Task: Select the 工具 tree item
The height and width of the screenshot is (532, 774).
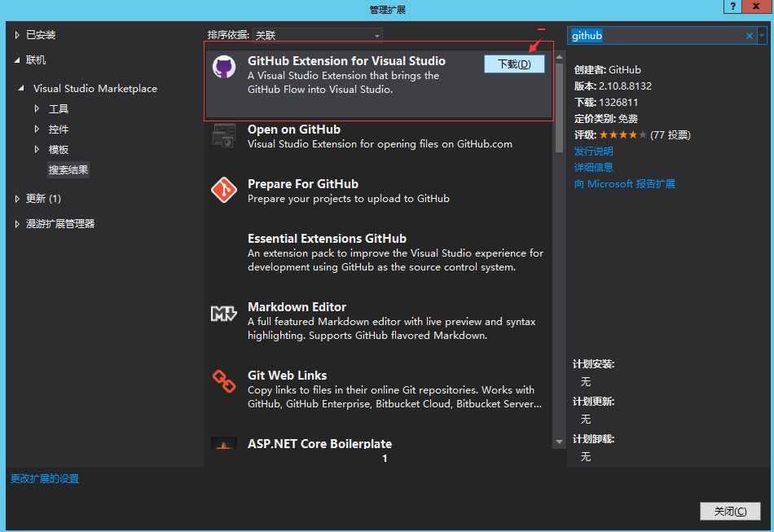Action: (58, 108)
